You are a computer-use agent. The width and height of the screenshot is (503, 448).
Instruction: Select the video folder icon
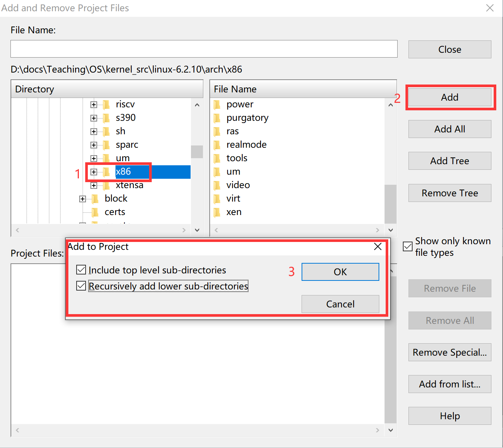[217, 185]
